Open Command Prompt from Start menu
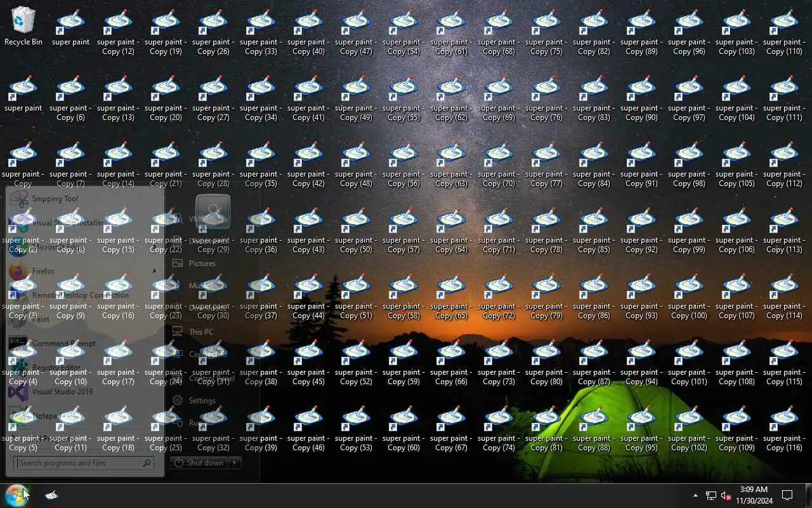Screen dimensions: 812x508 coord(84,344)
